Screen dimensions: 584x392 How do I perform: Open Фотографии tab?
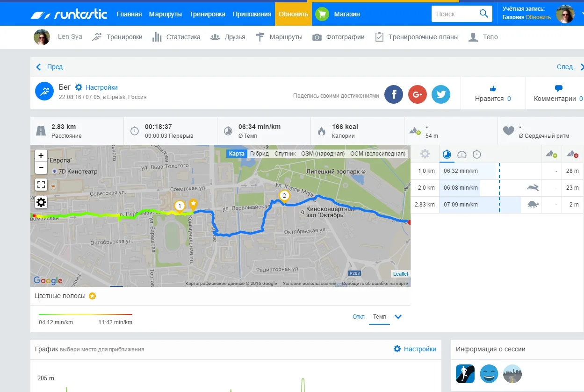(x=339, y=37)
